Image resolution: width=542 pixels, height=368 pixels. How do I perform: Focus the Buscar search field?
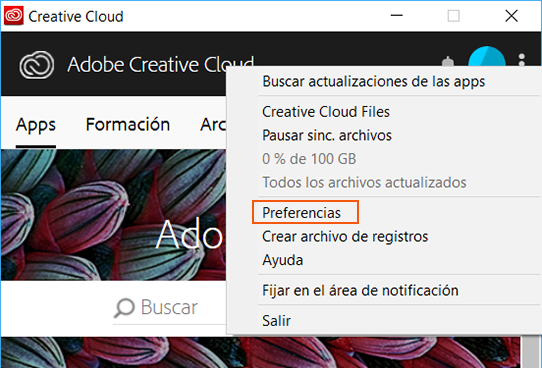169,307
